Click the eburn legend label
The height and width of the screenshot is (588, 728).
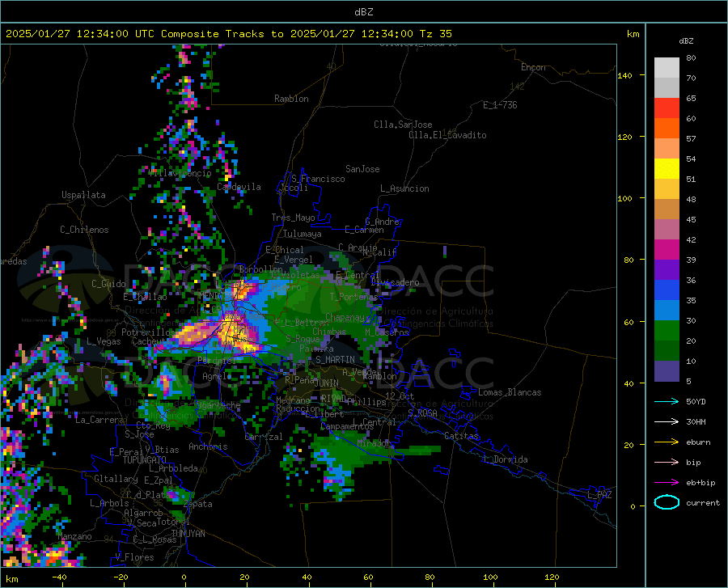tap(698, 442)
